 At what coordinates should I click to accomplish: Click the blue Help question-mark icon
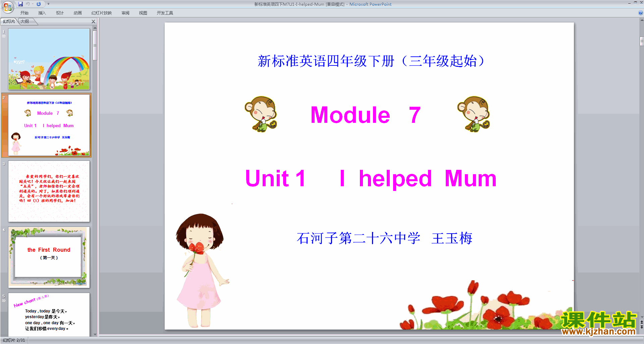pyautogui.click(x=640, y=13)
